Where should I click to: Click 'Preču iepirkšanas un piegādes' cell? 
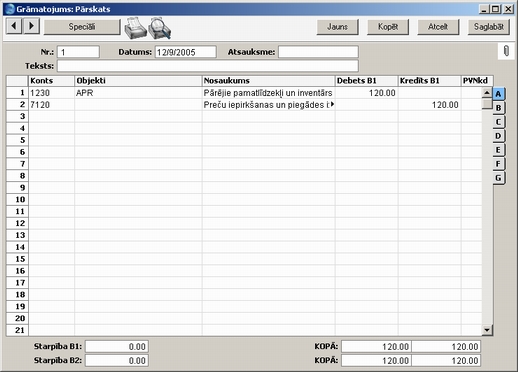[268, 105]
